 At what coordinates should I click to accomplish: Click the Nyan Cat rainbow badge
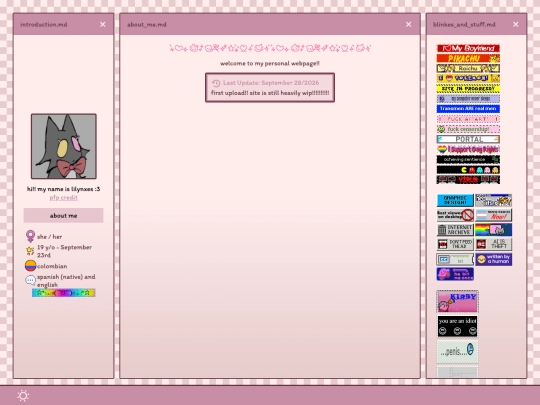coord(494,230)
